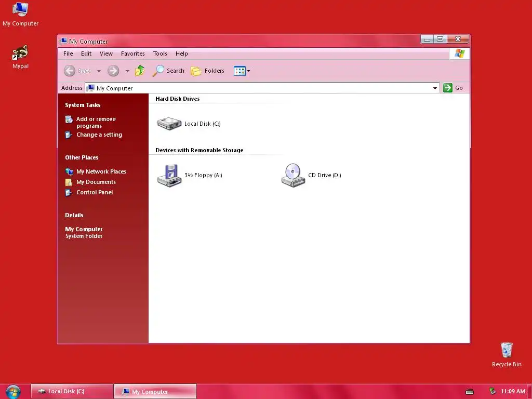Screen dimensions: 532x399
Task: Click Change a setting link
Action: 99,135
